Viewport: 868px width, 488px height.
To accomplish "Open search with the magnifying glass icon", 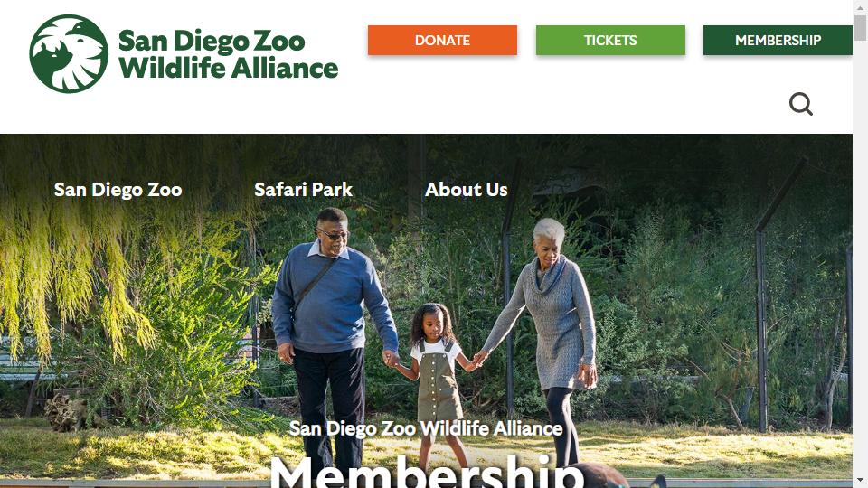I will (x=800, y=104).
